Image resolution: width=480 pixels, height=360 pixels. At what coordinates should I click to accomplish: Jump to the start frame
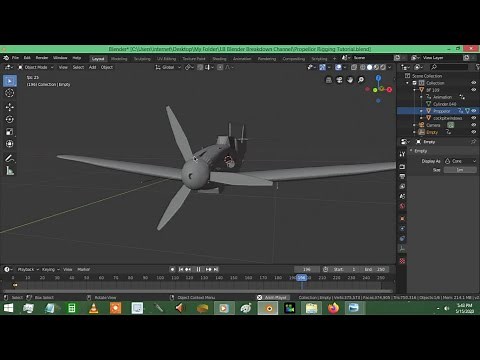[181, 269]
